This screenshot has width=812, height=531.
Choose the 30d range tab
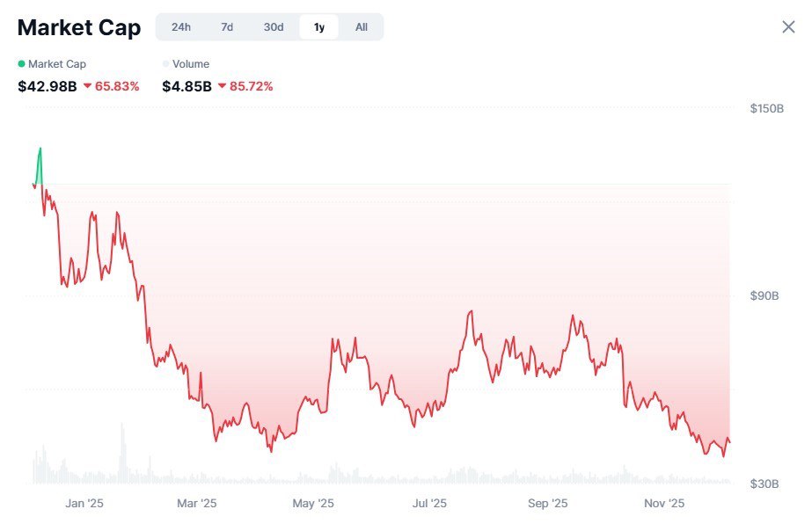[274, 27]
